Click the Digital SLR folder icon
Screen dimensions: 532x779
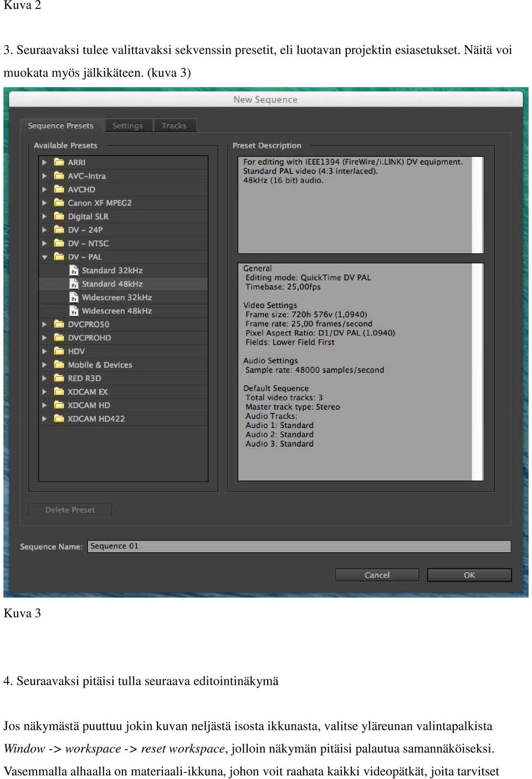[59, 216]
